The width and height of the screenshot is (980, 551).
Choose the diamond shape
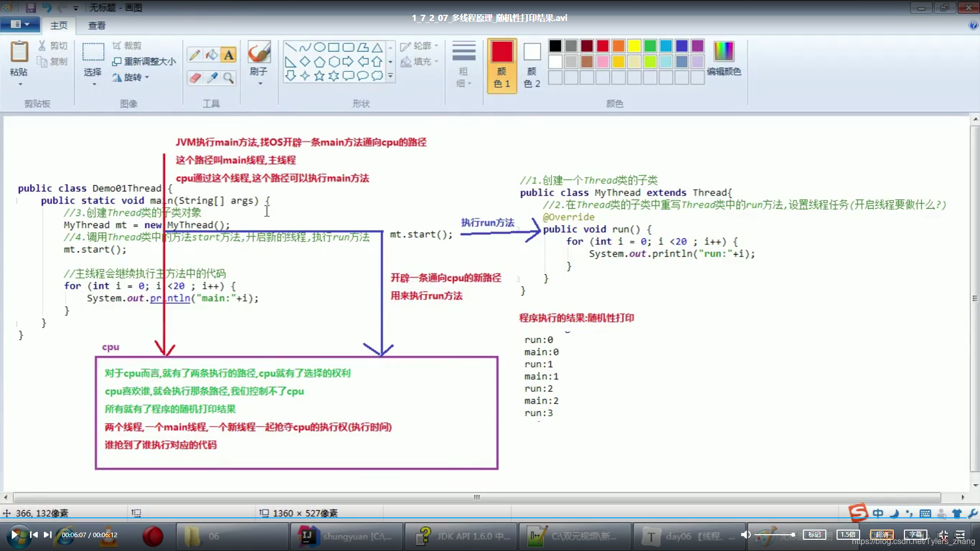(x=305, y=62)
